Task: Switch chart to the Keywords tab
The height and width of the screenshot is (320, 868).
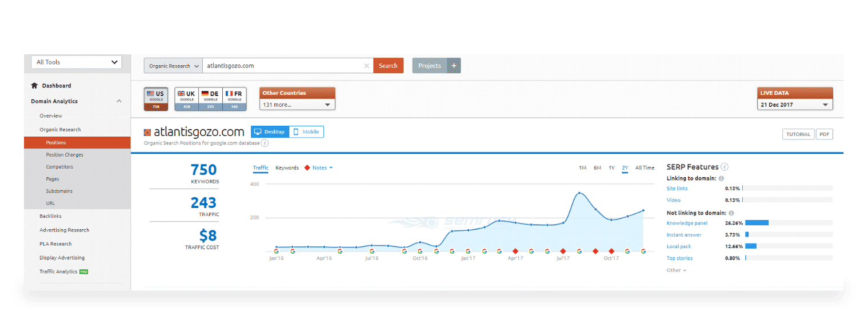Action: pos(287,168)
